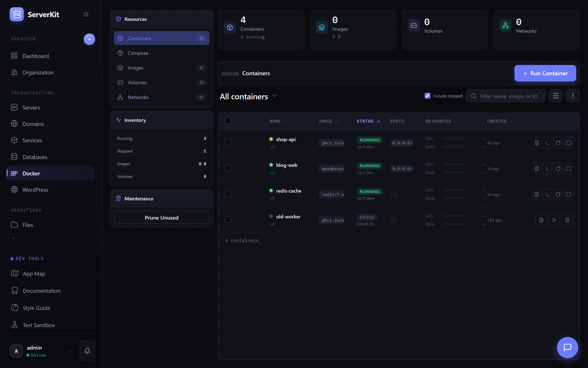Open the three-dot more options menu
This screenshot has height=368, width=588.
(573, 96)
